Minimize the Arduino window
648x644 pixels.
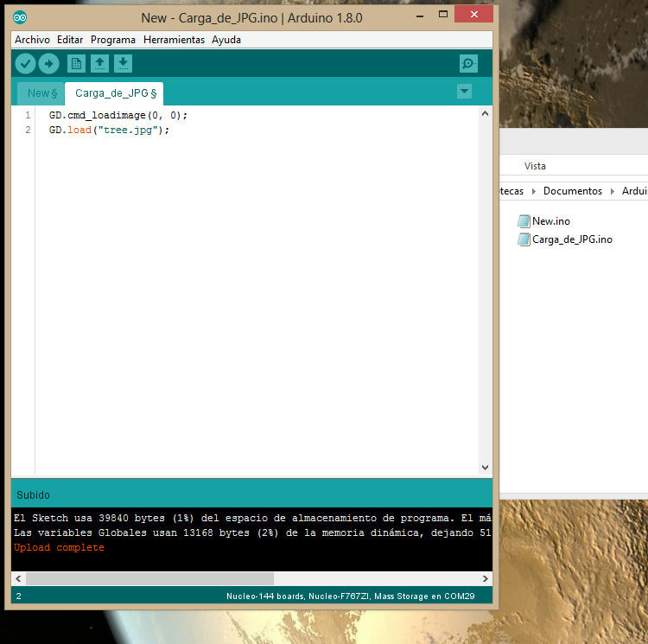[x=420, y=16]
